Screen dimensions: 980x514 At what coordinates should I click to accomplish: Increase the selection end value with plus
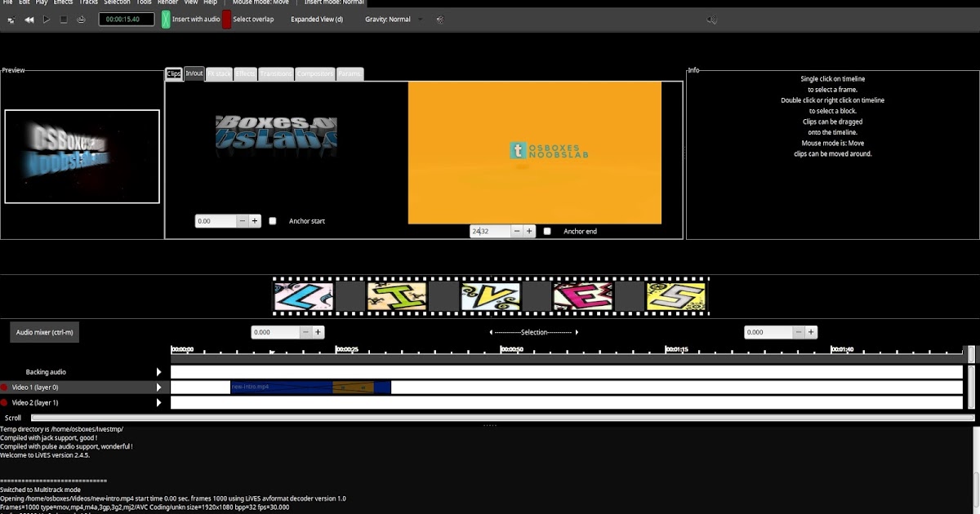coord(811,332)
